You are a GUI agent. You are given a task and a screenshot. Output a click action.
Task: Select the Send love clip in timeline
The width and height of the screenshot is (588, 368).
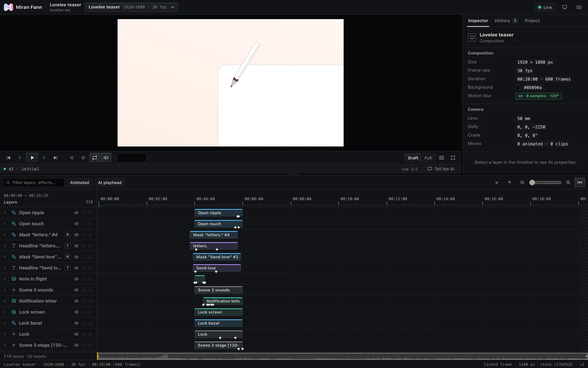tap(217, 268)
